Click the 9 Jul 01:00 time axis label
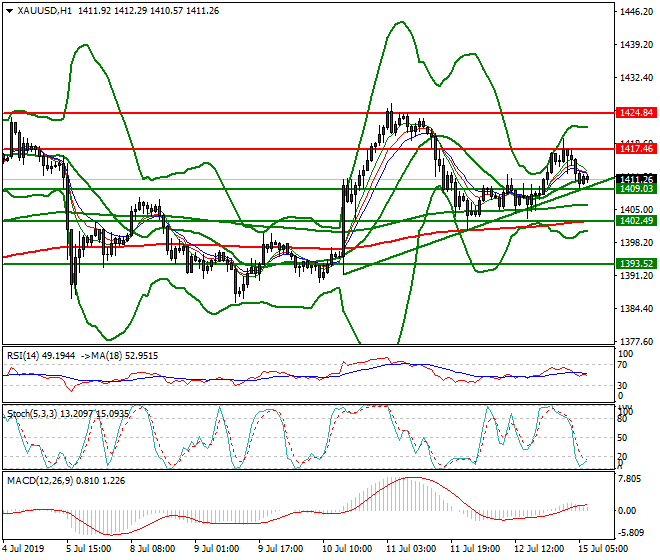The width and height of the screenshot is (660, 560). tap(217, 549)
